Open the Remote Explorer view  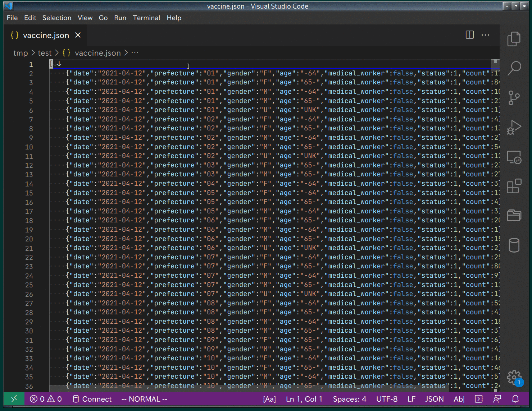pyautogui.click(x=514, y=157)
